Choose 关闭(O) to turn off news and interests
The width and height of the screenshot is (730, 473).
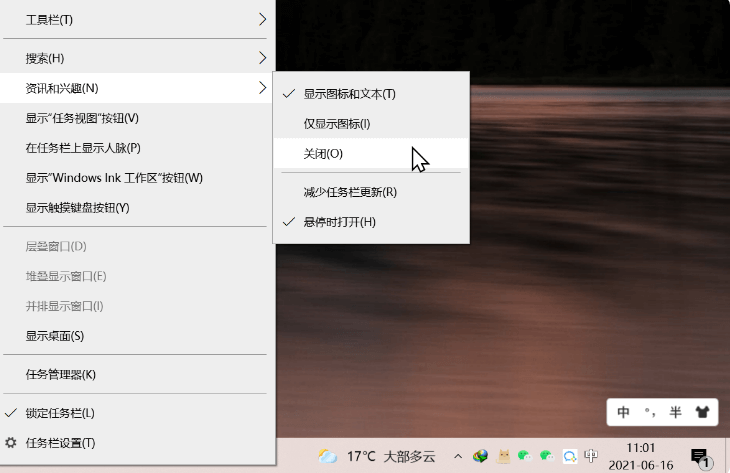[371, 154]
